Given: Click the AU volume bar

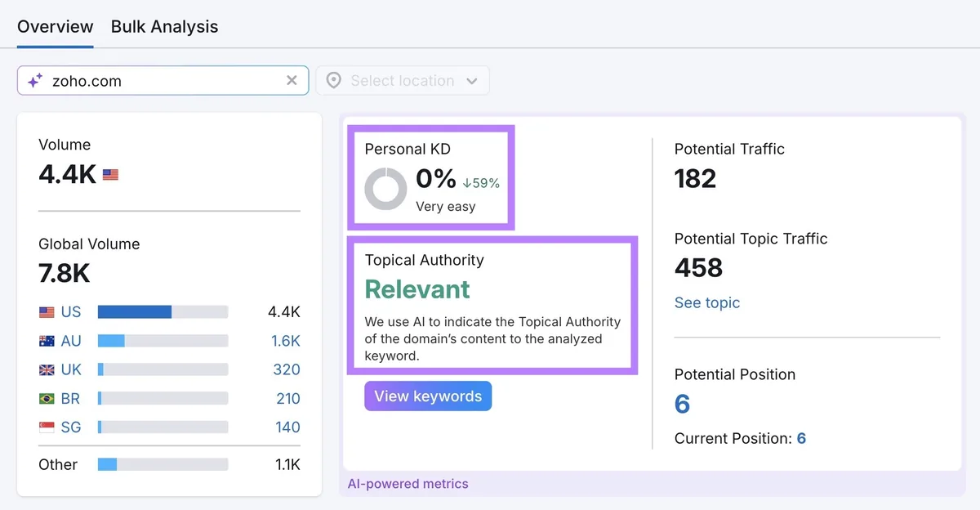Looking at the screenshot, I should (163, 341).
